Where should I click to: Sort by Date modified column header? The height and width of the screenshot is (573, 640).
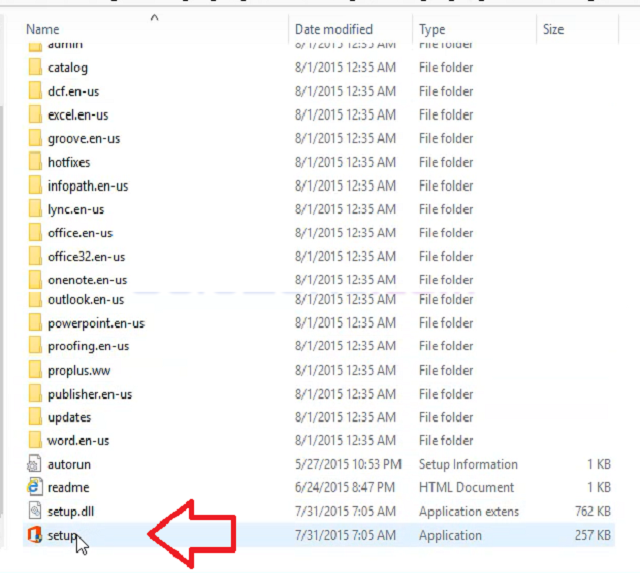[334, 29]
